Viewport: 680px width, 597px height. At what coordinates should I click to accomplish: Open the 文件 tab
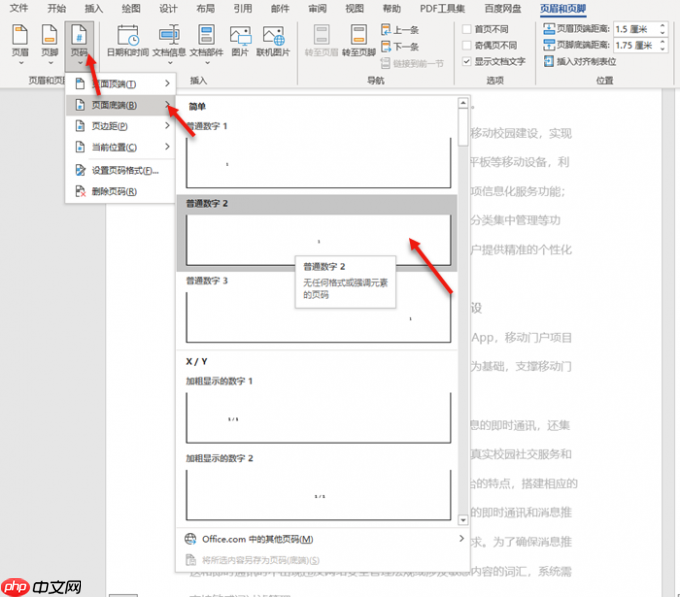(19, 8)
